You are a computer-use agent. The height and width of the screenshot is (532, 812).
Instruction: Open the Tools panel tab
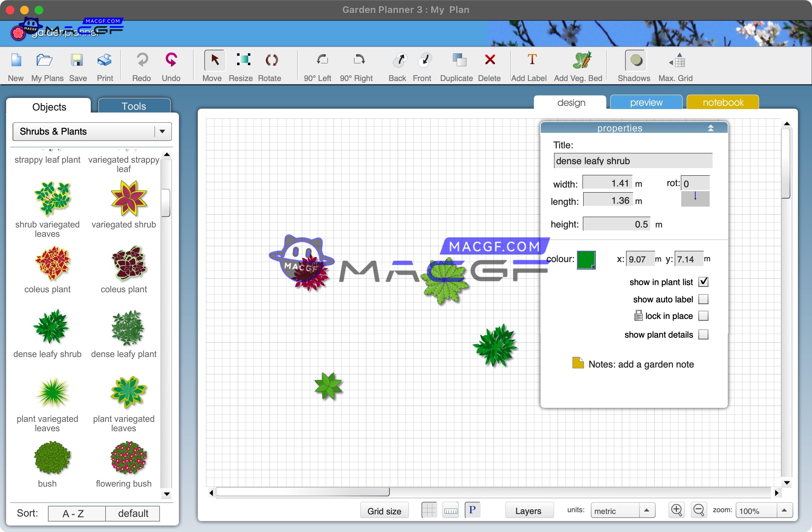[134, 106]
